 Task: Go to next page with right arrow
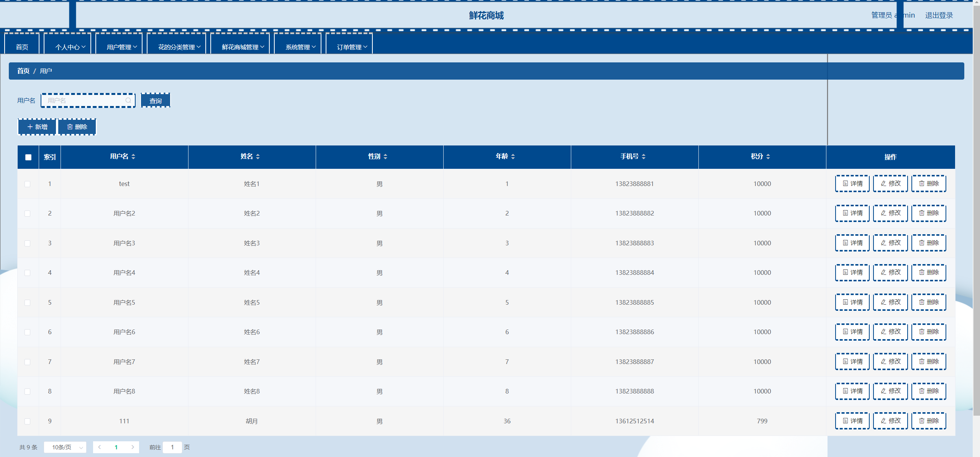coord(133,447)
